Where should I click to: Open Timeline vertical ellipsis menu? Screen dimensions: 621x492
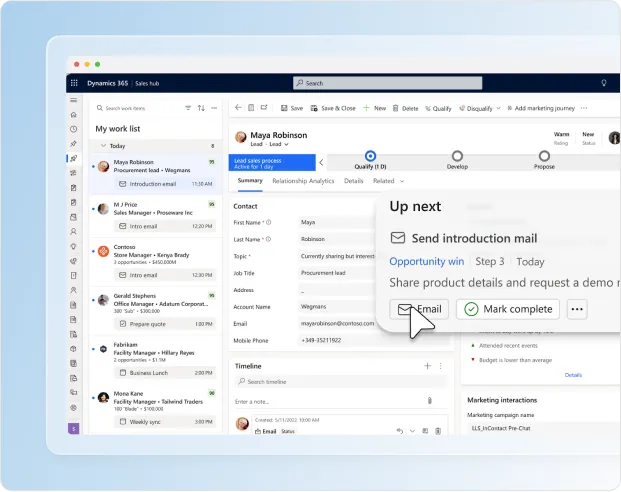440,366
